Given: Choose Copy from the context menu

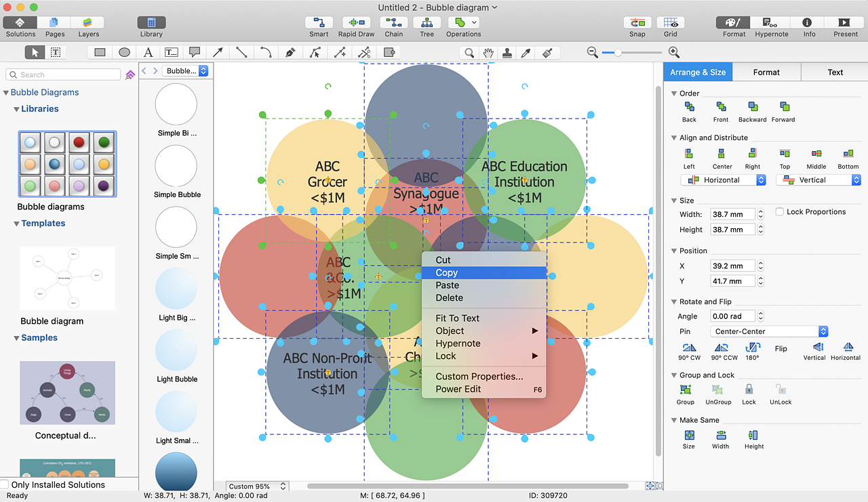Looking at the screenshot, I should (x=447, y=272).
